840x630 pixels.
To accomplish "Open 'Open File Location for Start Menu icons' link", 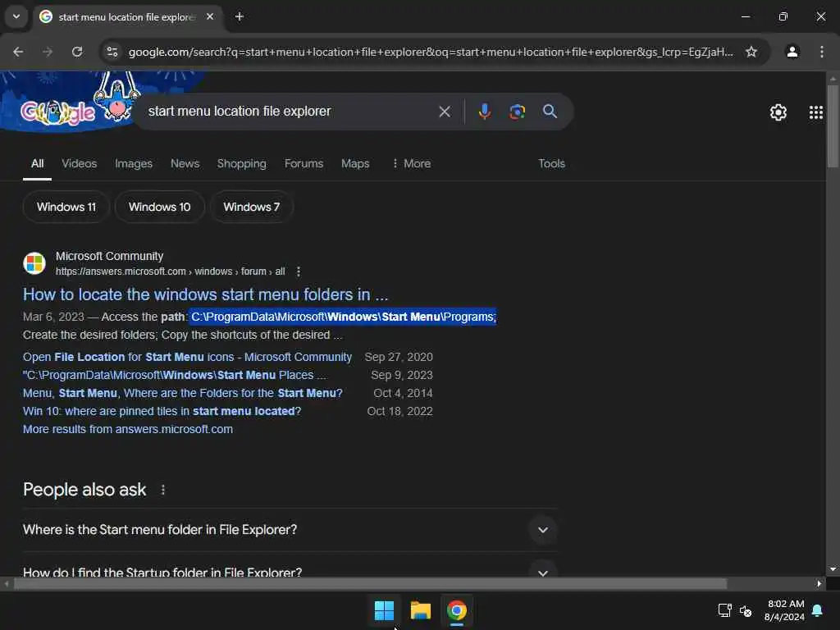I will (188, 357).
